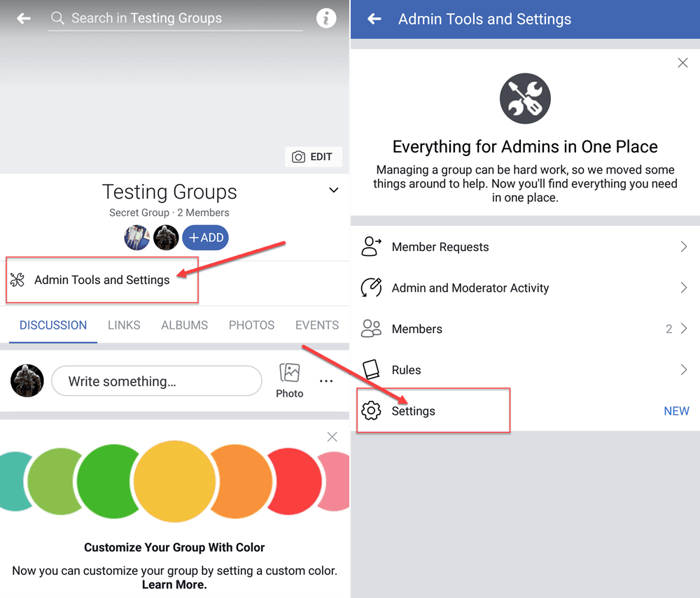Click the EDIT cover photo button

click(314, 157)
